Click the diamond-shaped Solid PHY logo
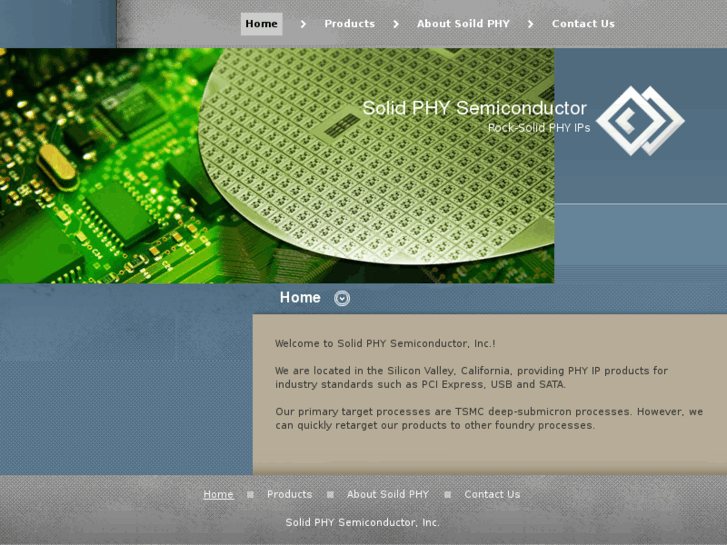 (x=640, y=121)
